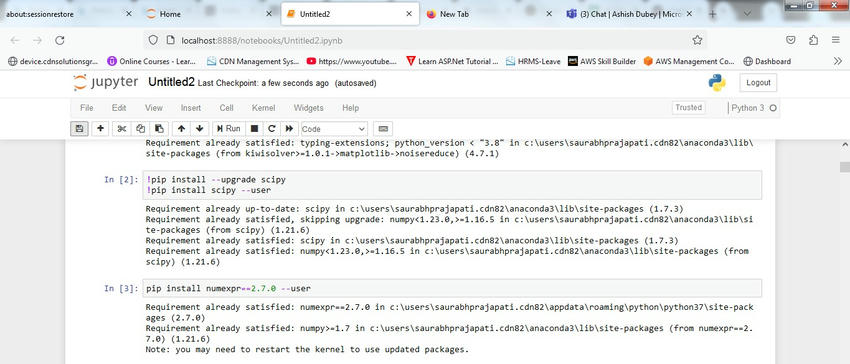This screenshot has height=364, width=850.
Task: Paste cells below icon
Action: (x=159, y=129)
